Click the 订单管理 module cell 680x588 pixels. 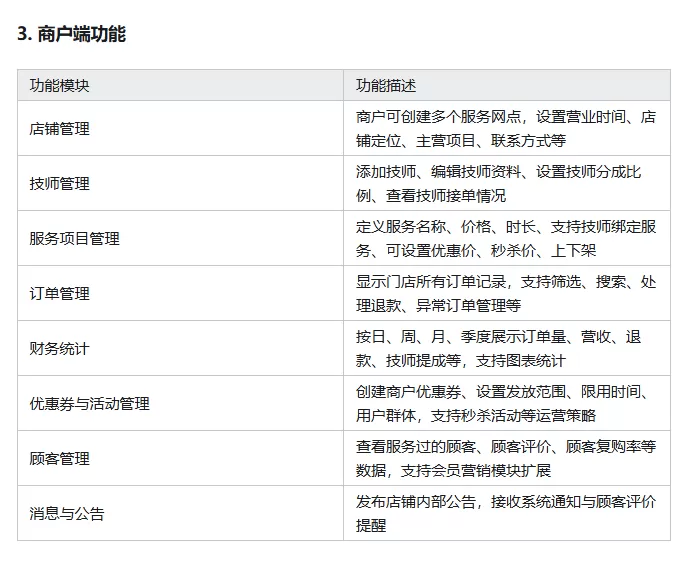coord(59,294)
